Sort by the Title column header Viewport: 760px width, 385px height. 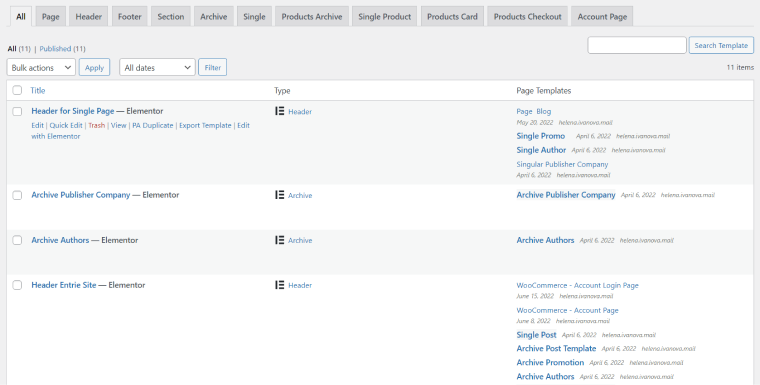[38, 90]
